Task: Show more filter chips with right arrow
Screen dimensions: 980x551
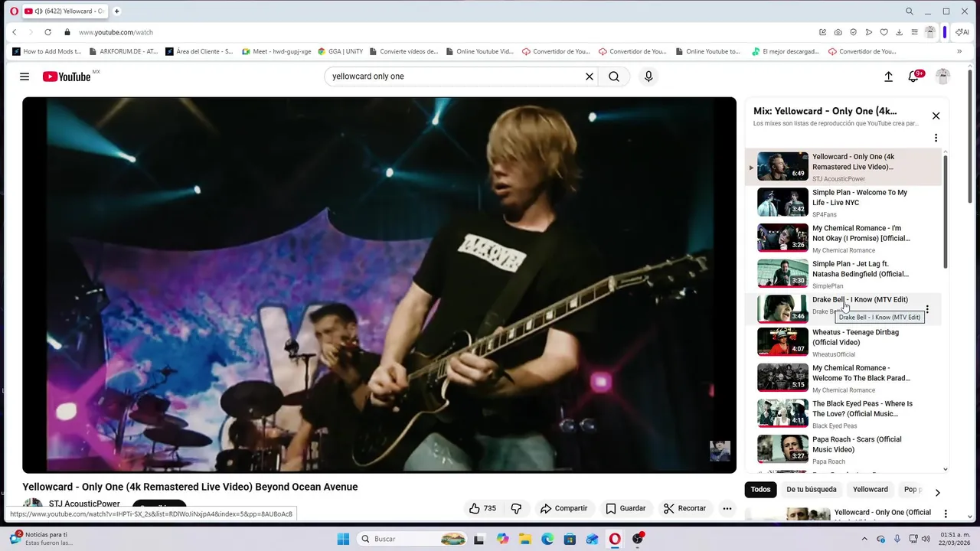Action: pos(937,493)
